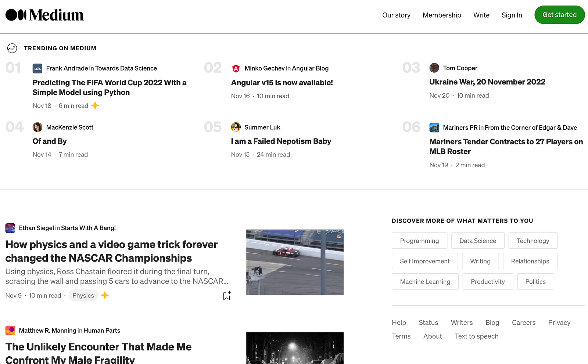This screenshot has height=364, width=588.
Task: Click the black-and-white street thumbnail
Action: point(295,348)
